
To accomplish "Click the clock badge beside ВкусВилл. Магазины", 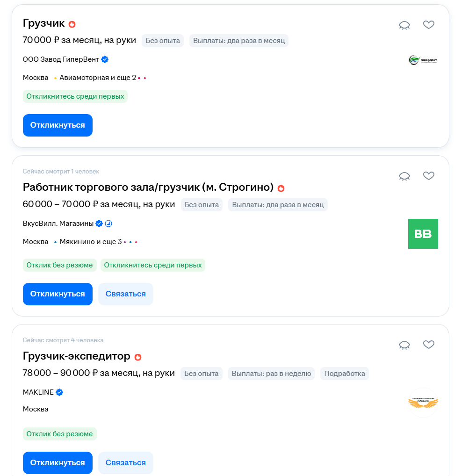I will [x=108, y=224].
